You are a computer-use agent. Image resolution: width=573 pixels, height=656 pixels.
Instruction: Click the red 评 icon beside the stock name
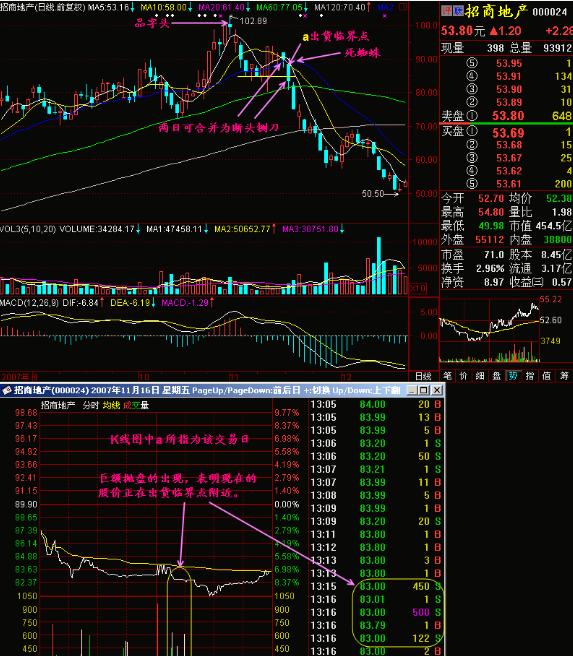pos(447,11)
